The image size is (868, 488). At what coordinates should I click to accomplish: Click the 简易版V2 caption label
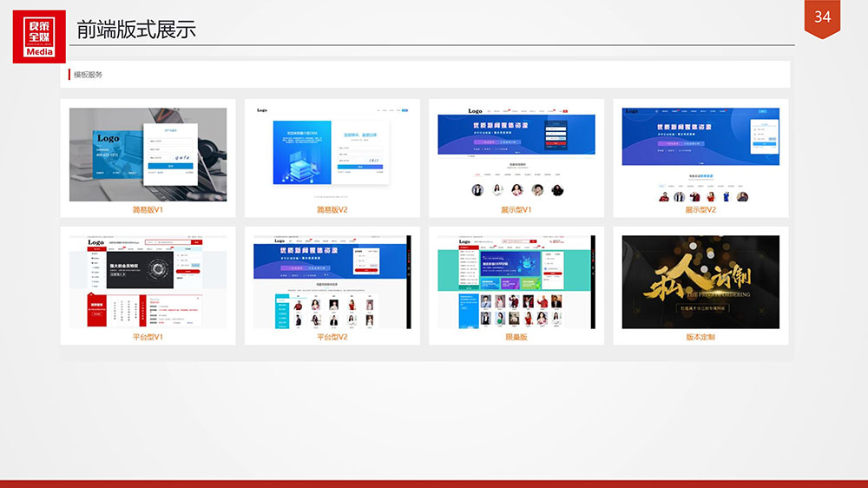click(332, 210)
